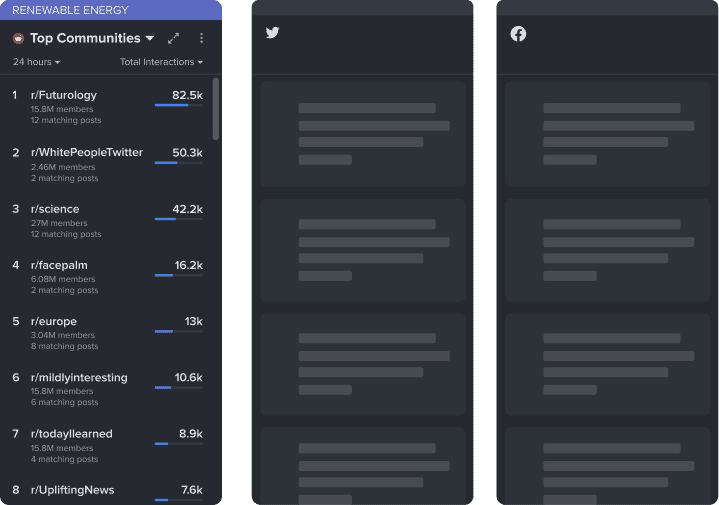The width and height of the screenshot is (719, 505).
Task: Open the r/WhitePeopleTwitter community
Action: 87,152
